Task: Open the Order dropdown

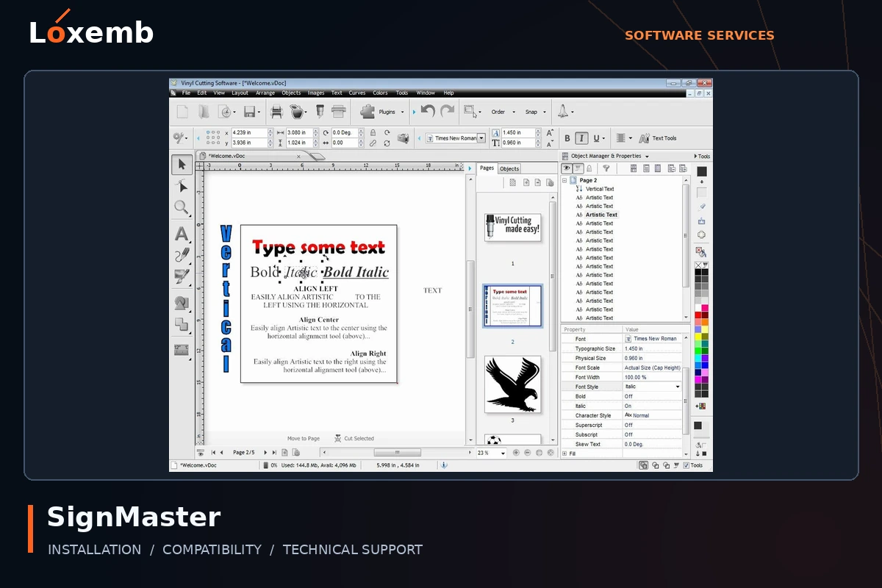Action: click(514, 112)
